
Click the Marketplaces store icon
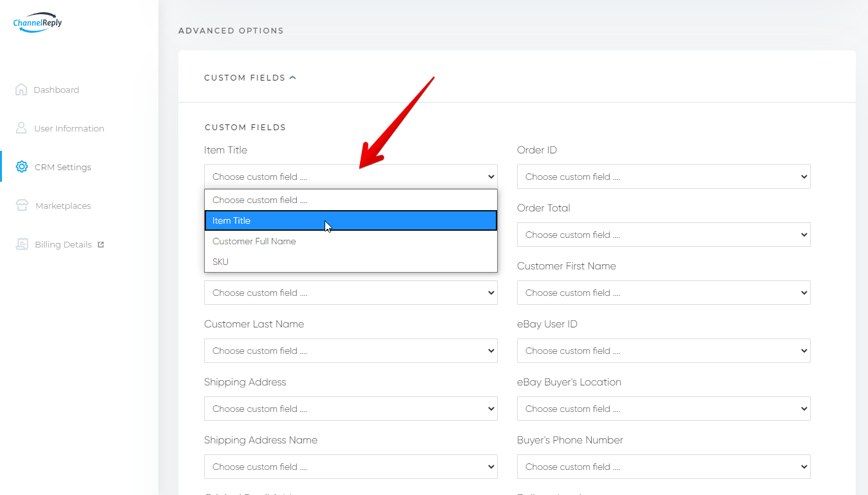coord(22,206)
